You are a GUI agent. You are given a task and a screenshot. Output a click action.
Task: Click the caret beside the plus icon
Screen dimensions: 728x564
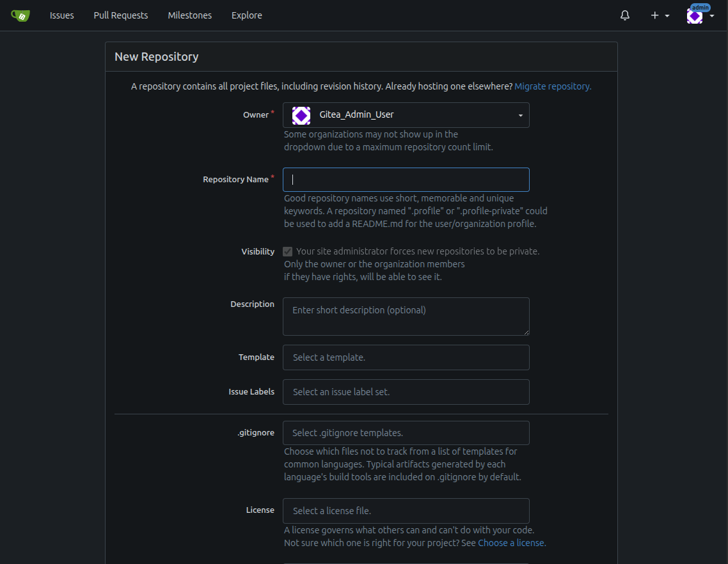(x=667, y=16)
